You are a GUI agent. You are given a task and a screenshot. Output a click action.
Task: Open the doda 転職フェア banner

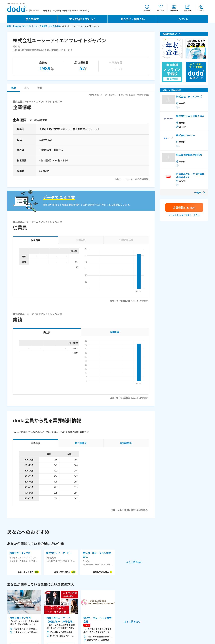196,72
